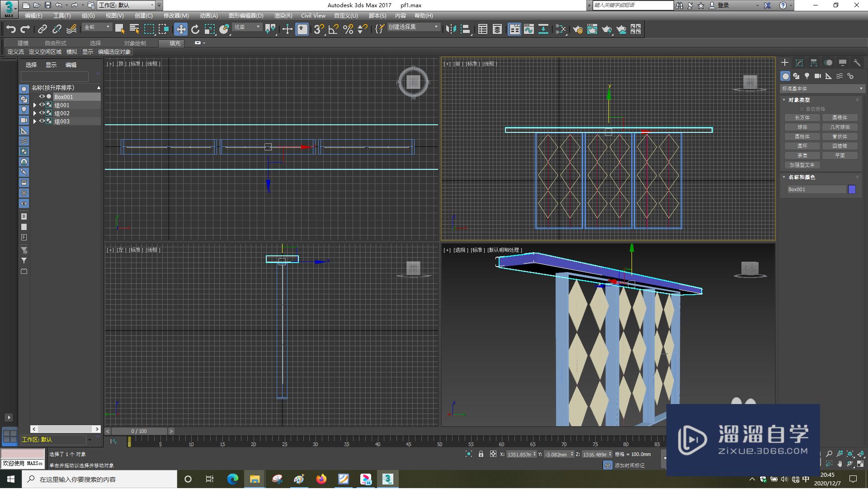868x489 pixels.
Task: Toggle the Scene Explorer icon
Action: point(483,29)
